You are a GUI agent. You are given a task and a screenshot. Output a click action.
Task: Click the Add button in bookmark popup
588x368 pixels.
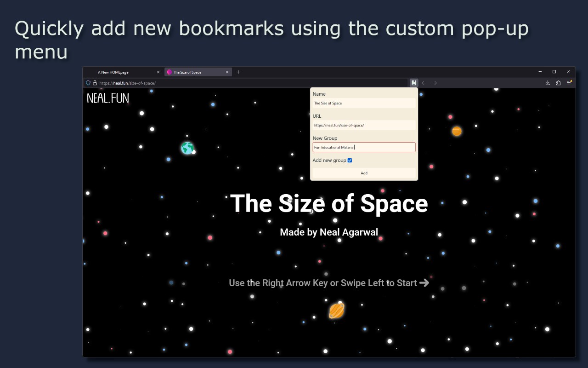[364, 173]
